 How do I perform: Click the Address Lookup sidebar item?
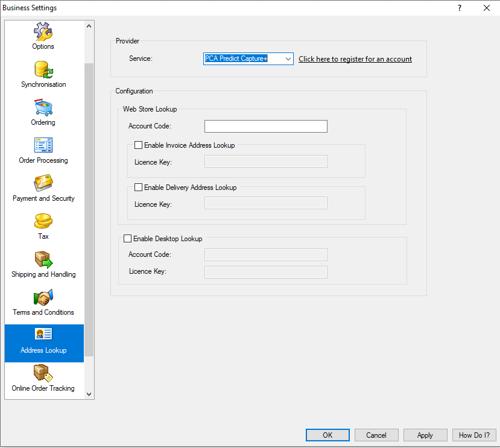(x=43, y=342)
